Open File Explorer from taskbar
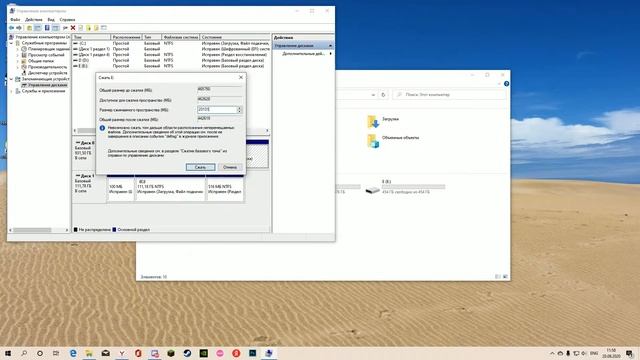The width and height of the screenshot is (640, 360). pyautogui.click(x=89, y=353)
